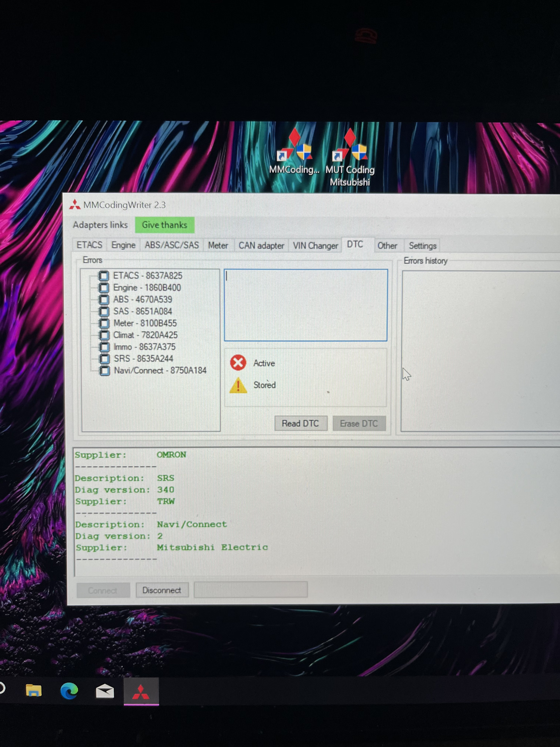Select Navi/Connect - 8750A184 in the tree

[160, 371]
